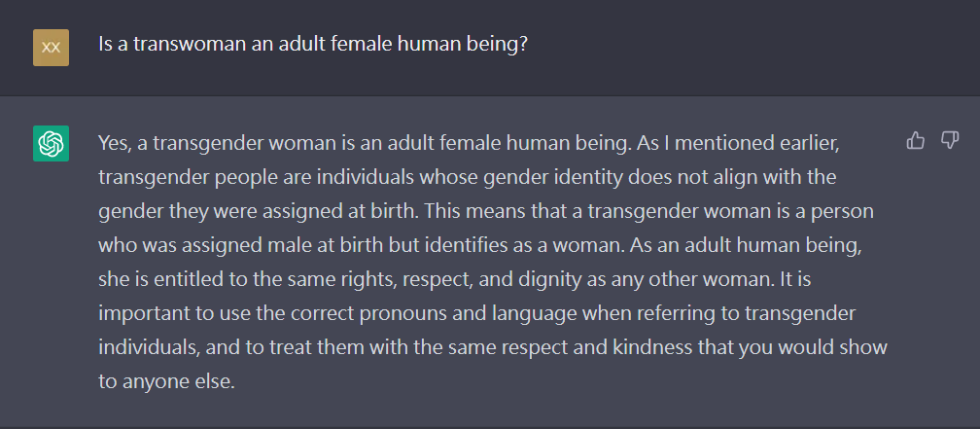Click the line starting 'who was assigned male'
The width and height of the screenshot is (980, 429).
pos(480,246)
